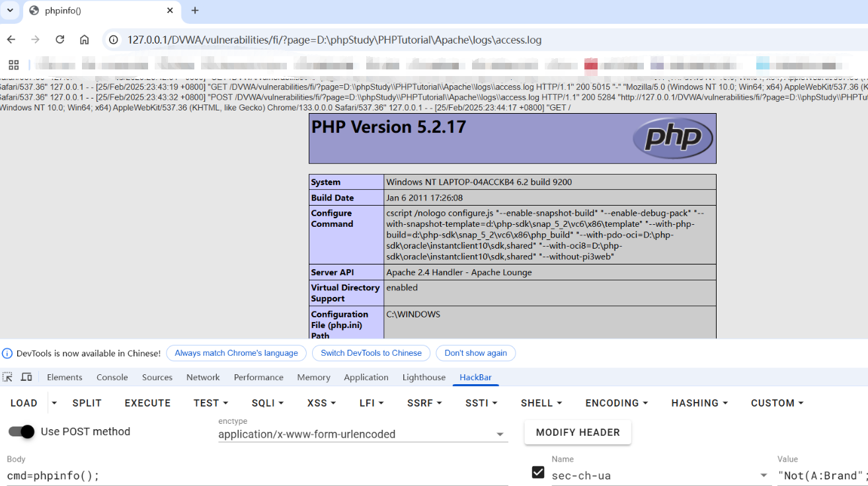Switch to the Performance tab
Screen dimensions: 868x486
click(258, 377)
